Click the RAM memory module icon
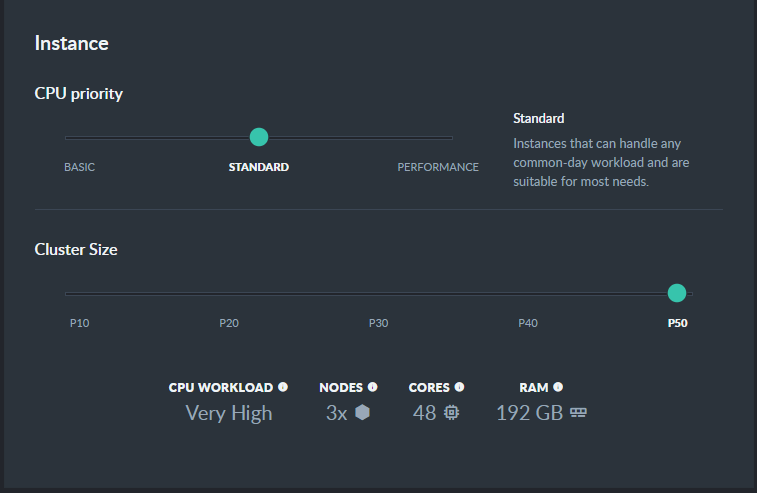 tap(578, 412)
